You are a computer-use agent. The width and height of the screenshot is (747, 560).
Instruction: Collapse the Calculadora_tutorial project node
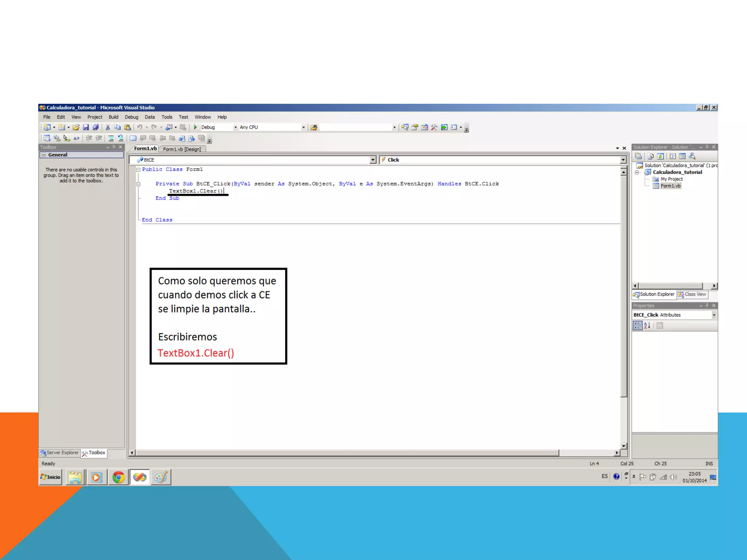click(637, 172)
